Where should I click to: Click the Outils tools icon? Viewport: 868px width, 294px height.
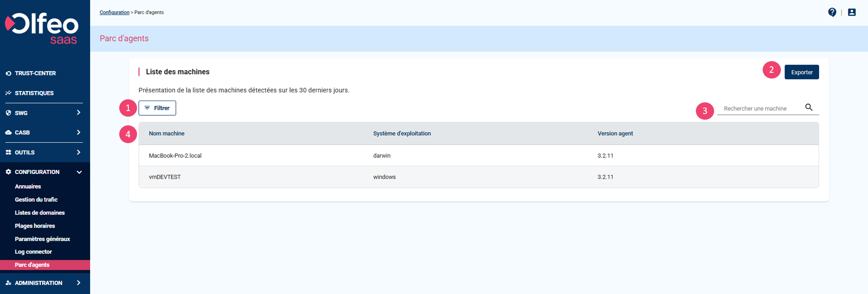[x=8, y=152]
